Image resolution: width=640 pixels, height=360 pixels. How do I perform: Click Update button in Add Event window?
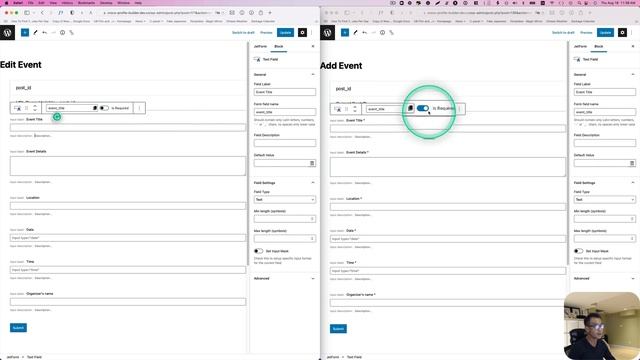(x=605, y=33)
